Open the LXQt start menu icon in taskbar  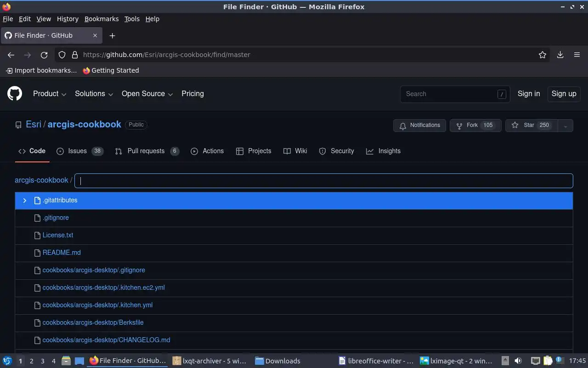tap(7, 361)
